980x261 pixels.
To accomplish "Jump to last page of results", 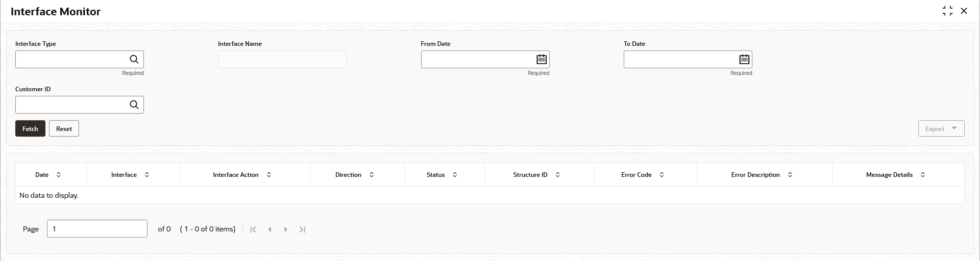I will pyautogui.click(x=302, y=229).
